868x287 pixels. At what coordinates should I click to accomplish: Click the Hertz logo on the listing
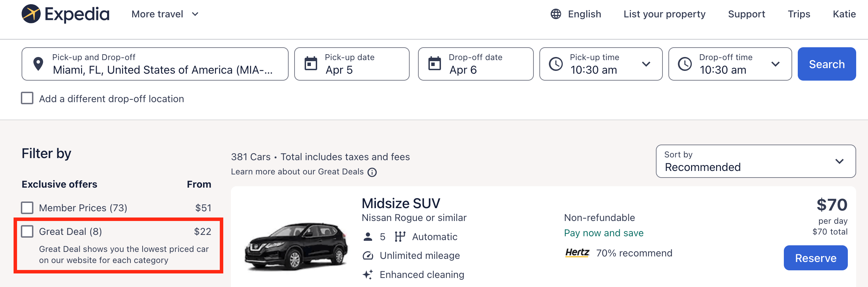[577, 253]
